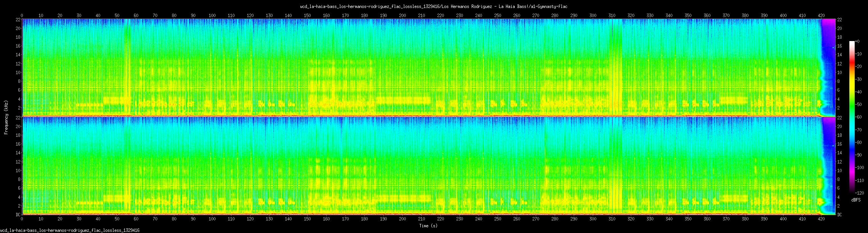Screen dimensions: 868x233
Task: Click the 310 second mark on bottom time axis
Action: [x=612, y=219]
